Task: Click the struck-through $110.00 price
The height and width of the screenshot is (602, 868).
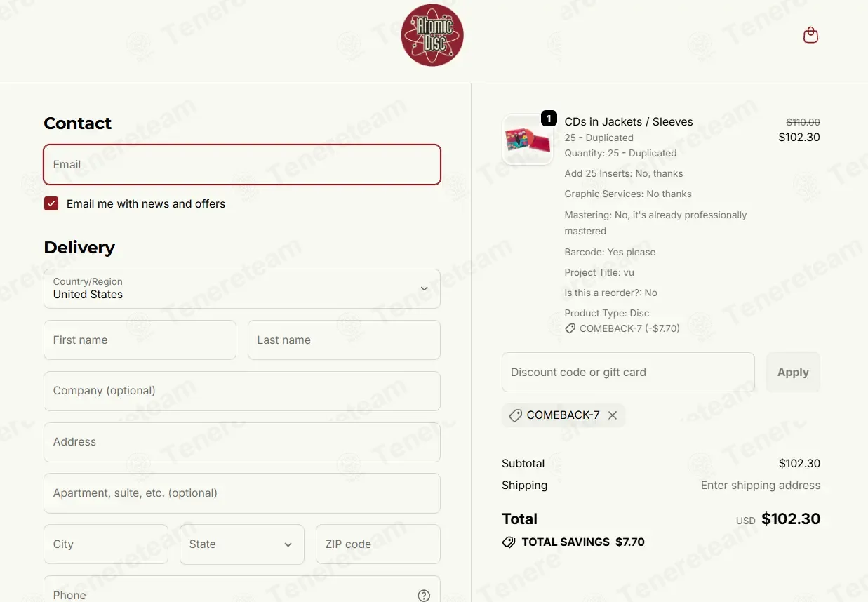Action: pyautogui.click(x=803, y=122)
